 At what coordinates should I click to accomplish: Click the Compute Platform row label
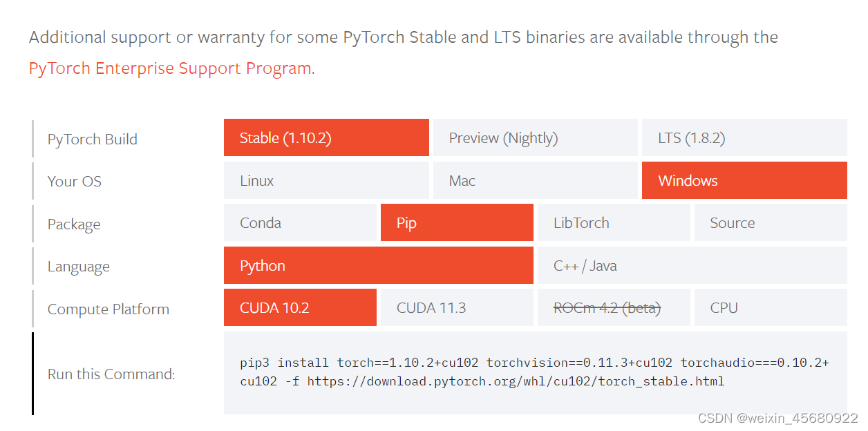click(108, 309)
